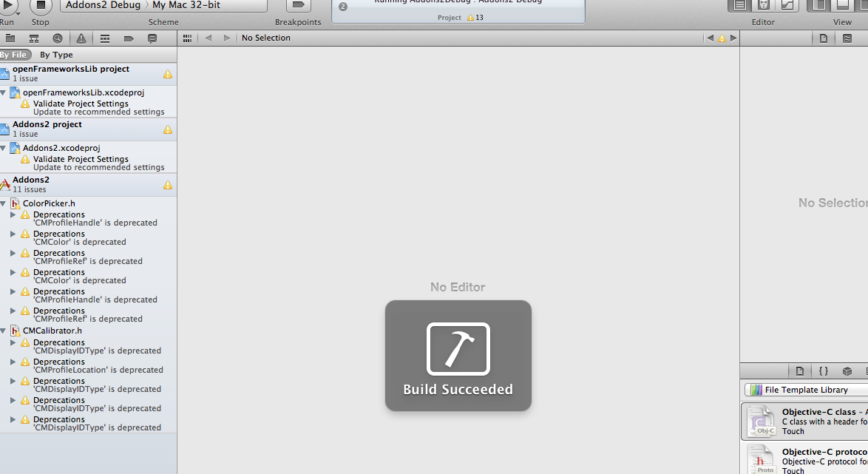Open the related files grid menu
This screenshot has height=474, width=868.
click(187, 38)
